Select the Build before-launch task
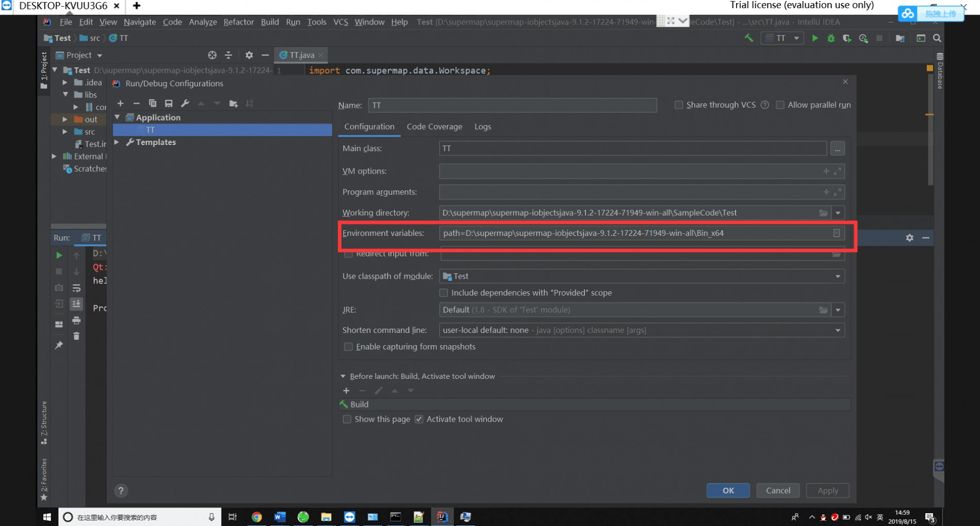 pos(594,404)
